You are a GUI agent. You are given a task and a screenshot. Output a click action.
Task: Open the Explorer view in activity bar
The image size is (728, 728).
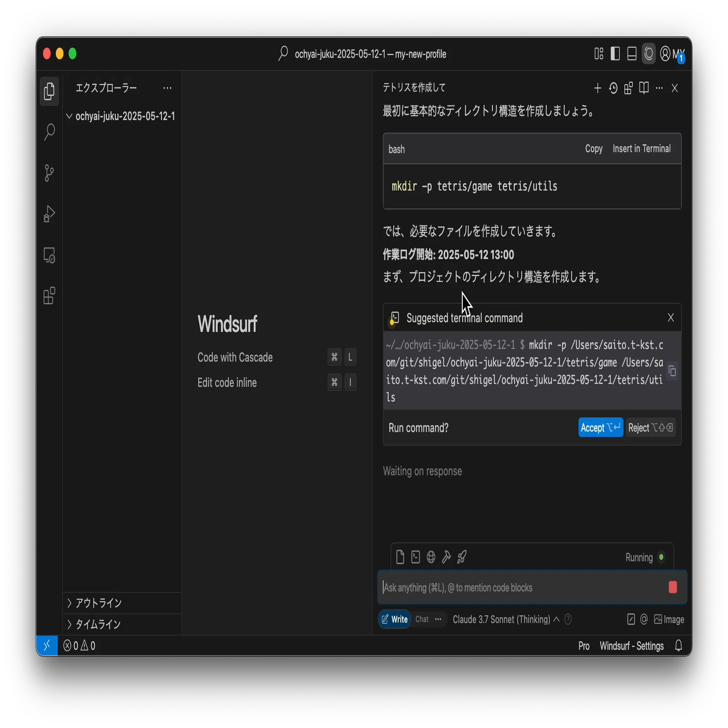[x=49, y=91]
